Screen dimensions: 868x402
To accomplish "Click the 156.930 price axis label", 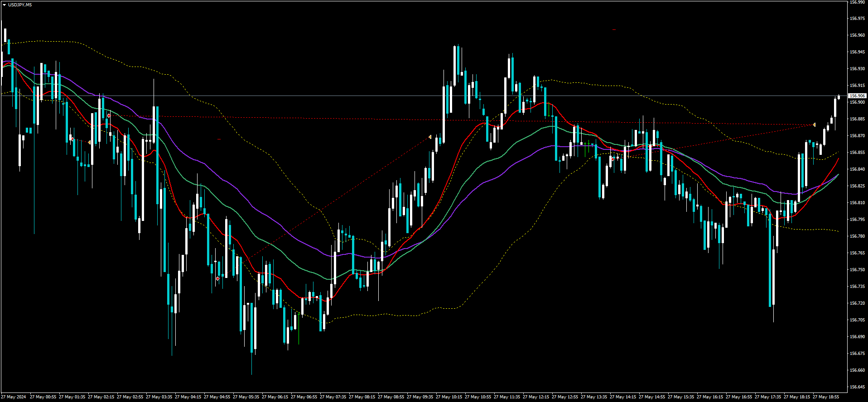I will [857, 69].
